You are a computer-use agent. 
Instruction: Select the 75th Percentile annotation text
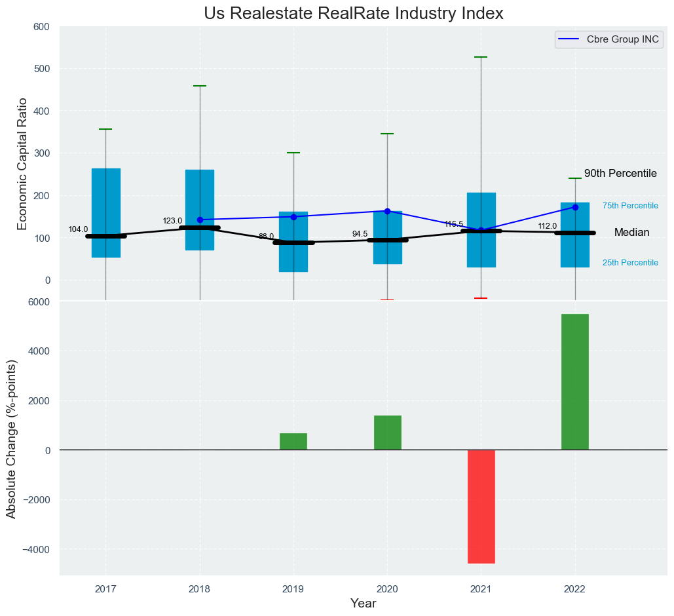tap(630, 206)
